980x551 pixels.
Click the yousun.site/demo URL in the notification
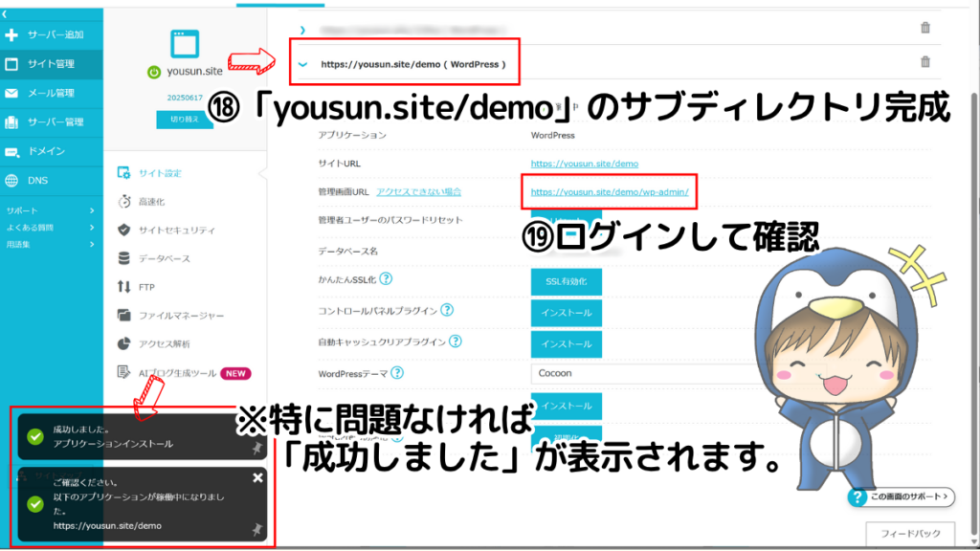pos(107,526)
